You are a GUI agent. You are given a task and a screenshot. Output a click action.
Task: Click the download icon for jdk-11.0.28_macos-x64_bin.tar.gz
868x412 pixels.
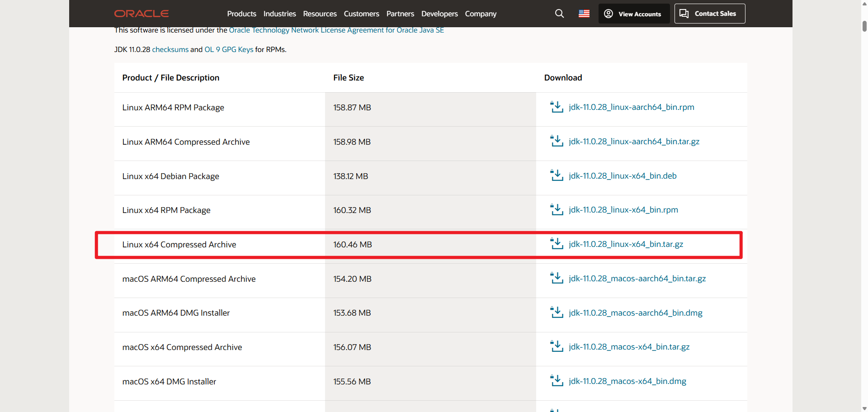(x=557, y=347)
